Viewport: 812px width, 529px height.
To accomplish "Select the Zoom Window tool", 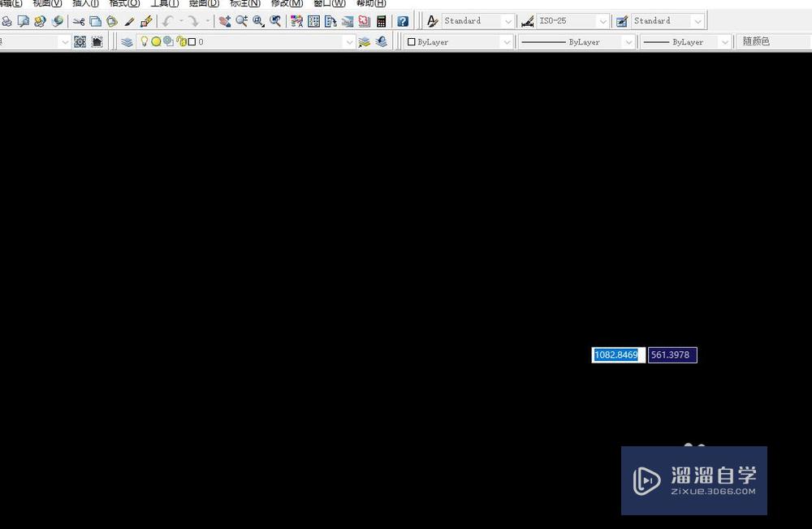I will coord(257,21).
